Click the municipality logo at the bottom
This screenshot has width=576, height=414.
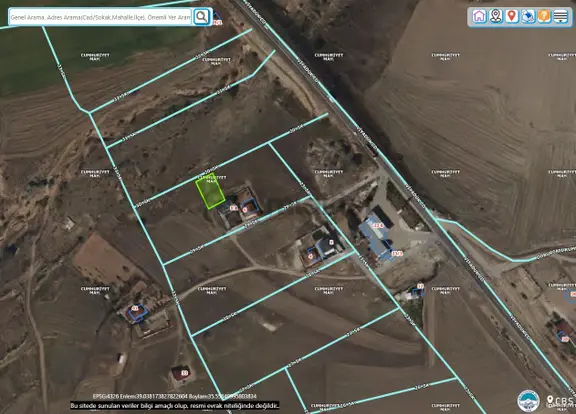coord(528,401)
